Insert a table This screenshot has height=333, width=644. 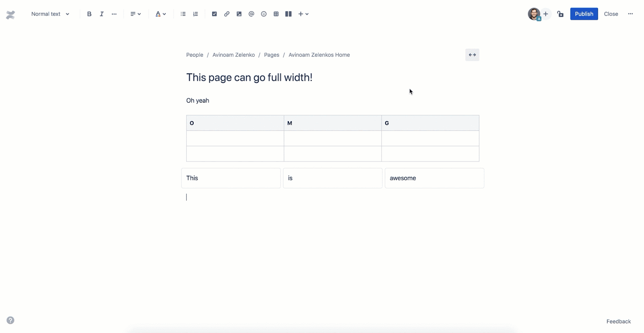276,14
